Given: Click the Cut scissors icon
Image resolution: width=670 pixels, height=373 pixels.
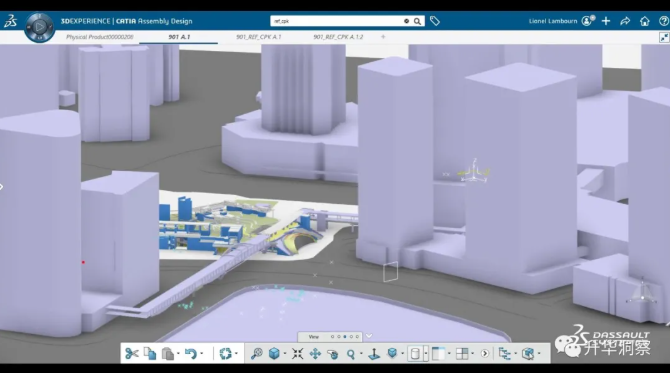Looking at the screenshot, I should point(132,353).
